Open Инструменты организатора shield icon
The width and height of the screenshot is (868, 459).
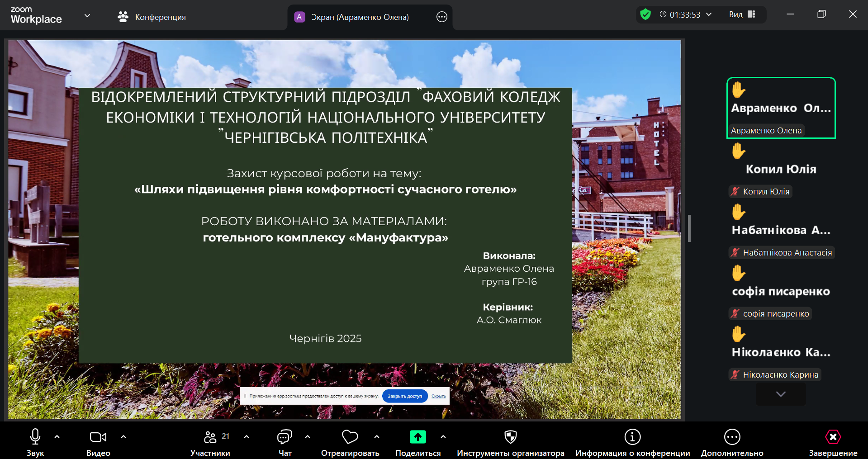(510, 437)
